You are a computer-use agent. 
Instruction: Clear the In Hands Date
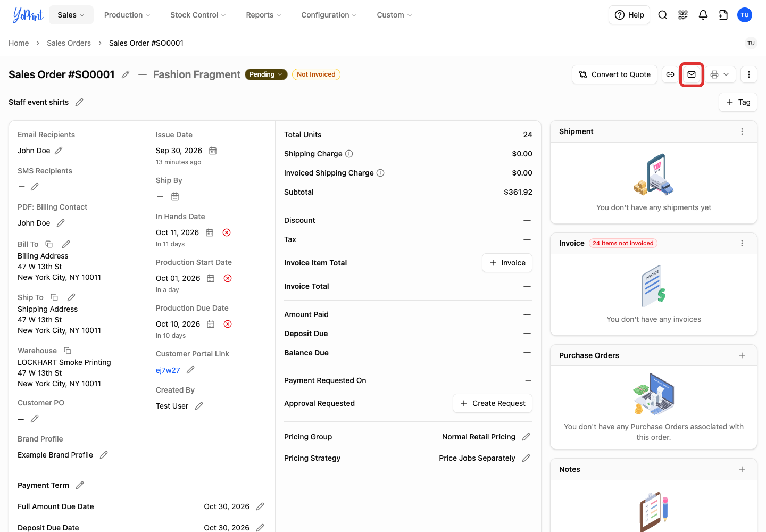[227, 232]
